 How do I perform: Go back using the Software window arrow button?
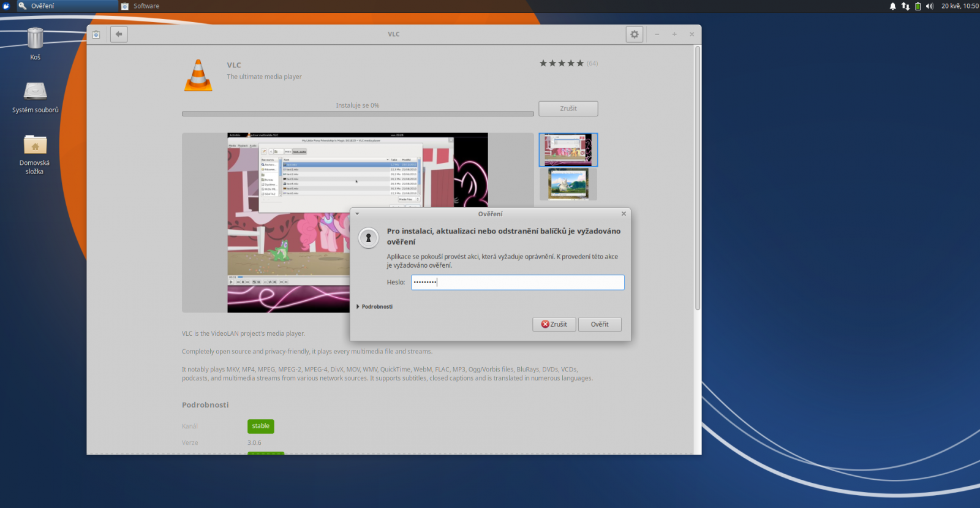(119, 34)
